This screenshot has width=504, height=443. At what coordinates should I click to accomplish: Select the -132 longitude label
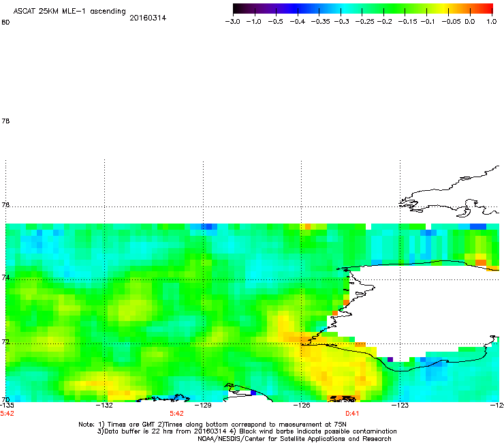tap(104, 406)
